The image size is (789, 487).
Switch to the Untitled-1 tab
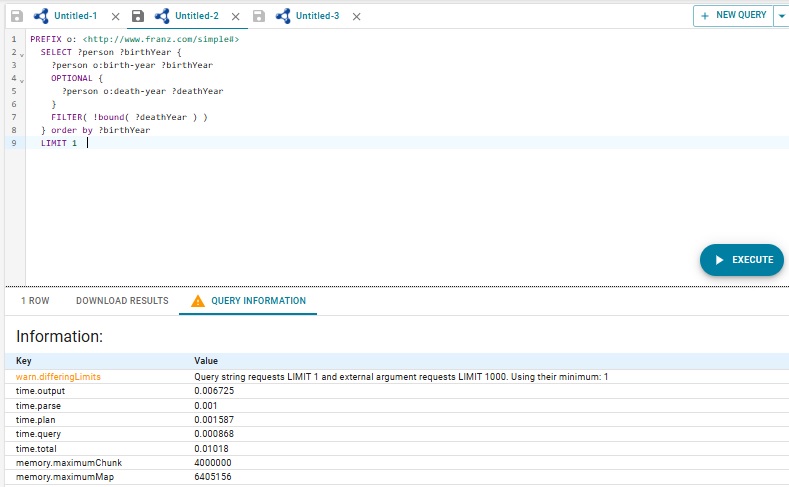pyautogui.click(x=76, y=17)
